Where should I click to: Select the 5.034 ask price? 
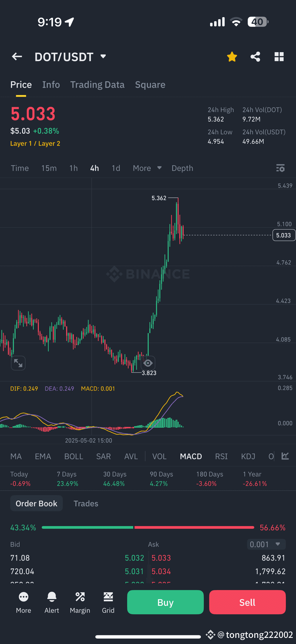[x=161, y=571]
